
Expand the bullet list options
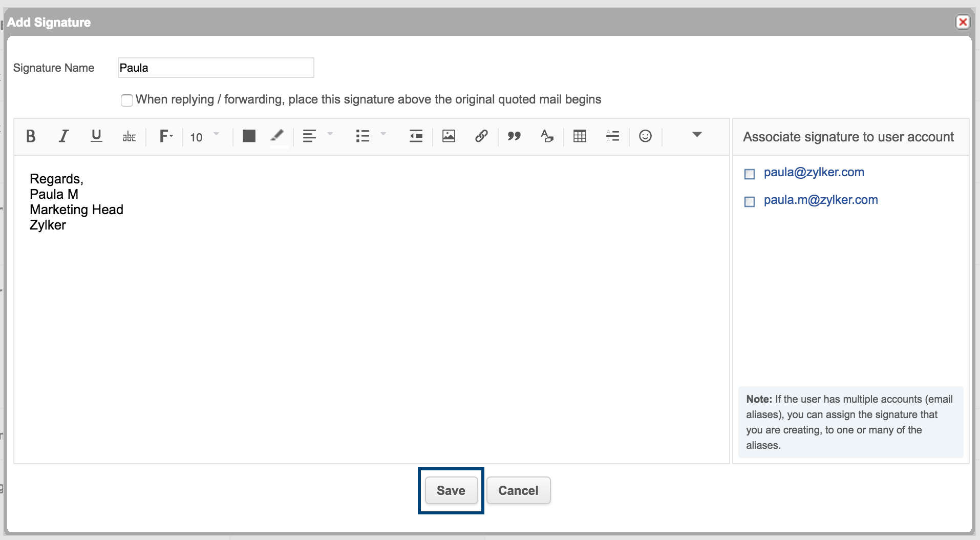pyautogui.click(x=383, y=135)
